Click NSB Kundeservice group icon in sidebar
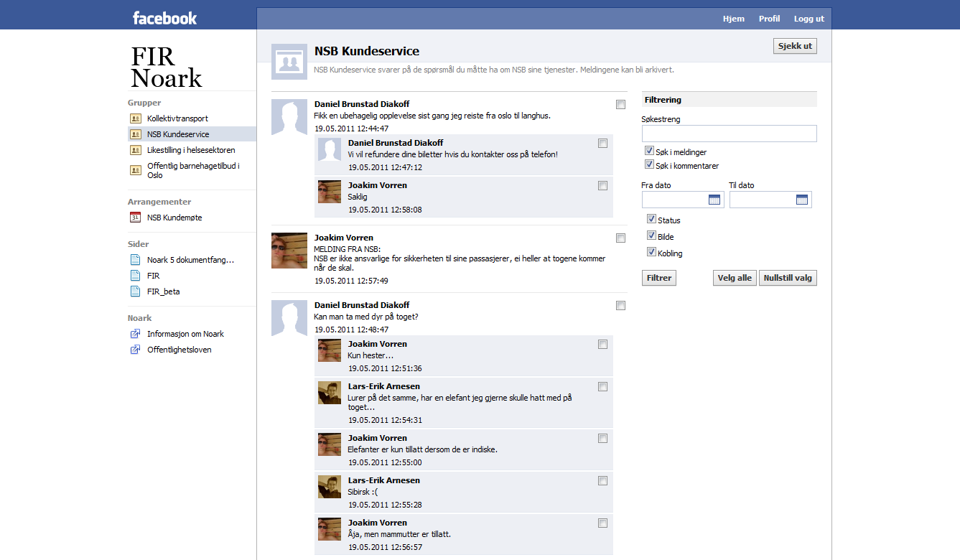Viewport: 960px width, 560px height. coord(135,134)
